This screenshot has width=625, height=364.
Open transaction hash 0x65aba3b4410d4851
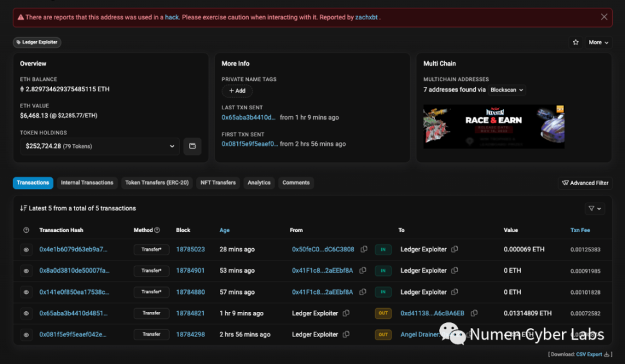(x=73, y=313)
